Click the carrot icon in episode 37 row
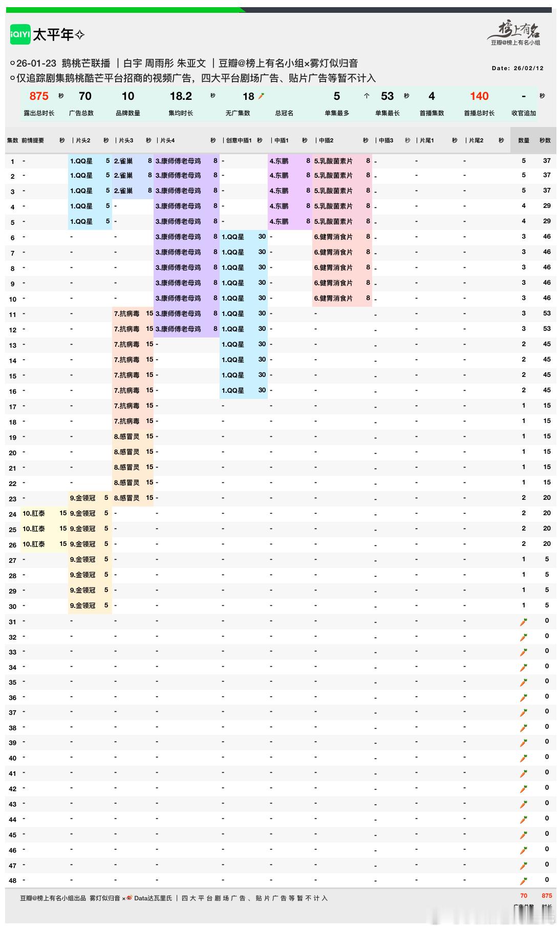 [524, 712]
